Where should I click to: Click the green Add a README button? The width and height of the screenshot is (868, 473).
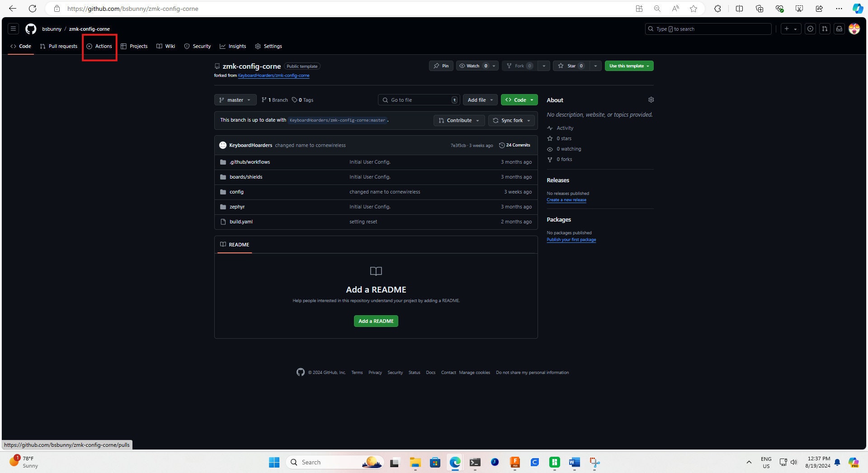point(376,321)
